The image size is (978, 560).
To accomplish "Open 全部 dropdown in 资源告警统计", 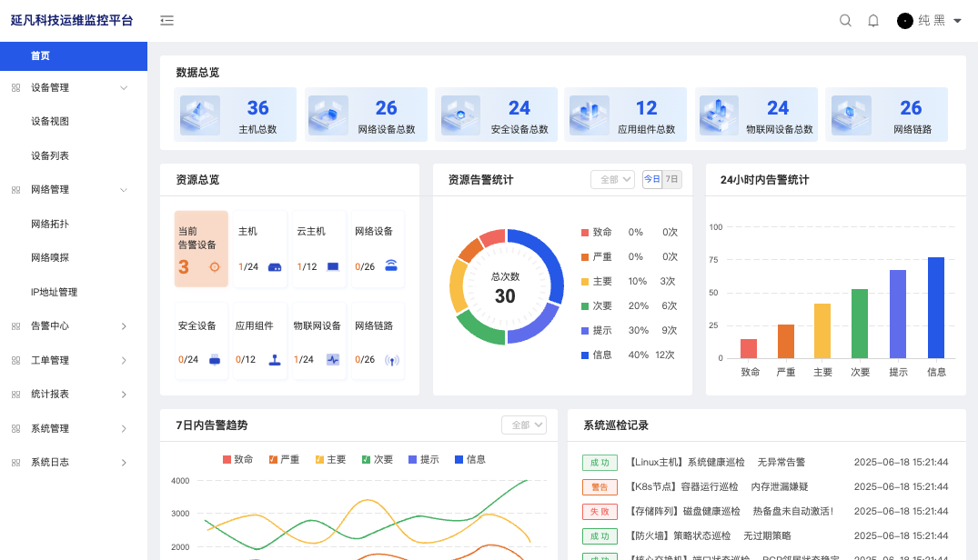I will (x=612, y=179).
